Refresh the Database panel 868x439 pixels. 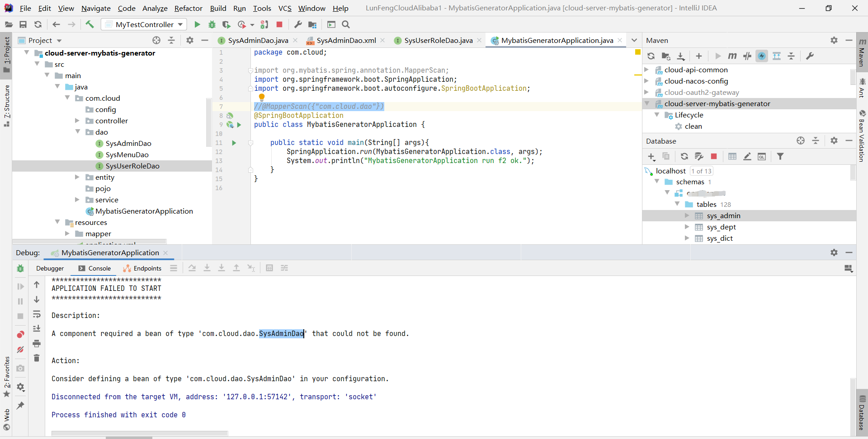point(684,156)
